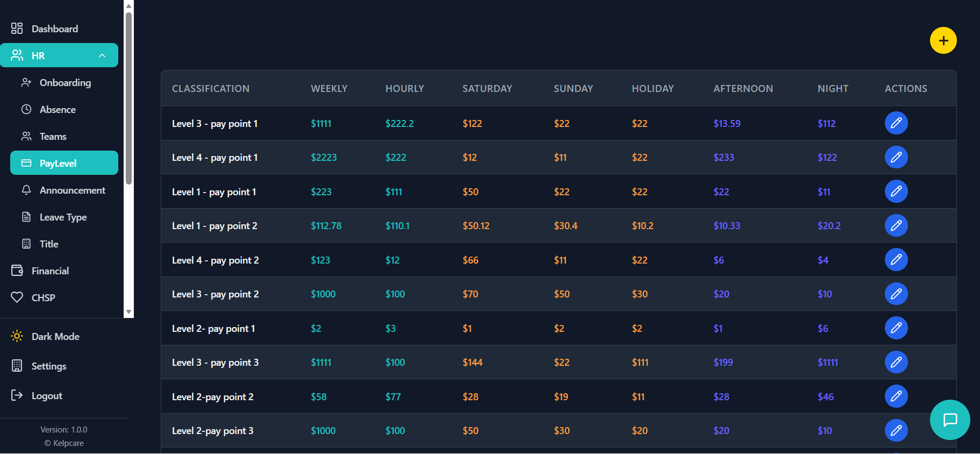Click the sidebar scroll down arrow
Screen dimensions: 980x454
coord(128,312)
